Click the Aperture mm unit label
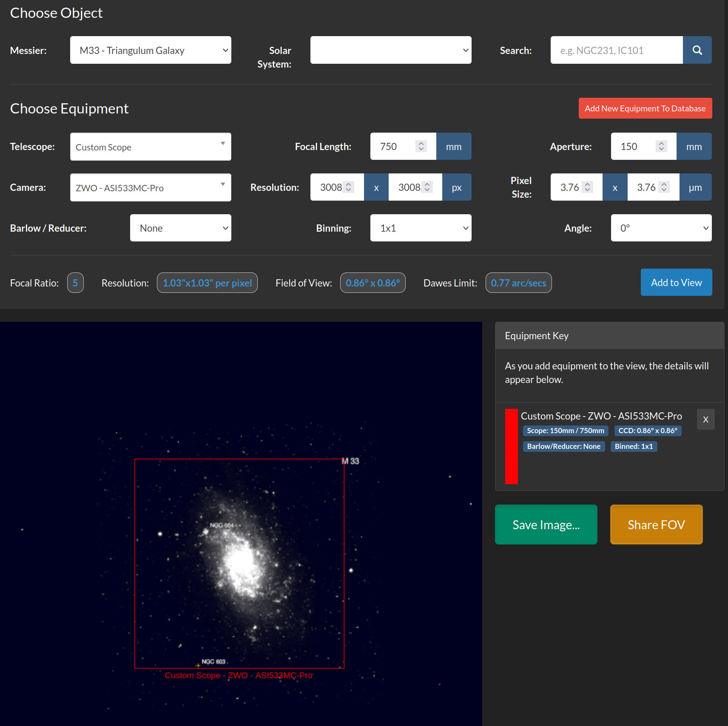Viewport: 728px width, 726px height. pos(694,146)
